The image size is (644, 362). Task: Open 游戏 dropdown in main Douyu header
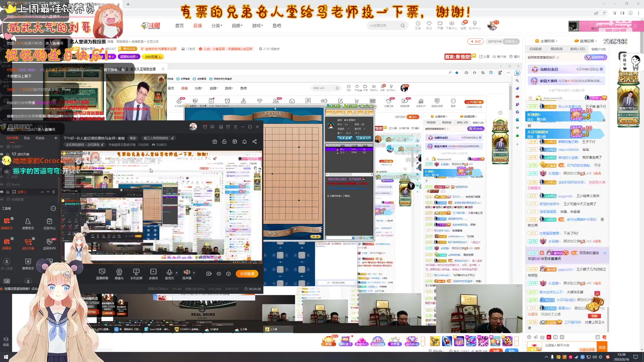(257, 25)
